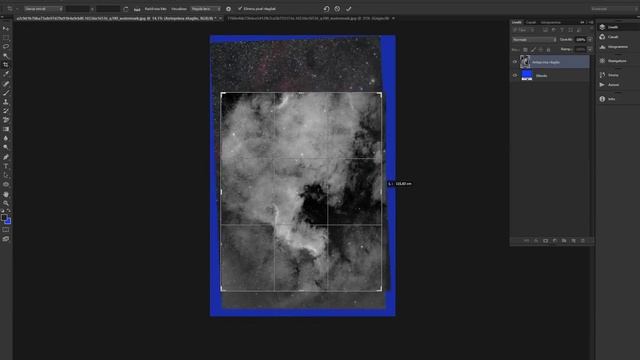Screen dimensions: 640x360
Task: Open the Layers panel flyout menu
Action: click(591, 22)
